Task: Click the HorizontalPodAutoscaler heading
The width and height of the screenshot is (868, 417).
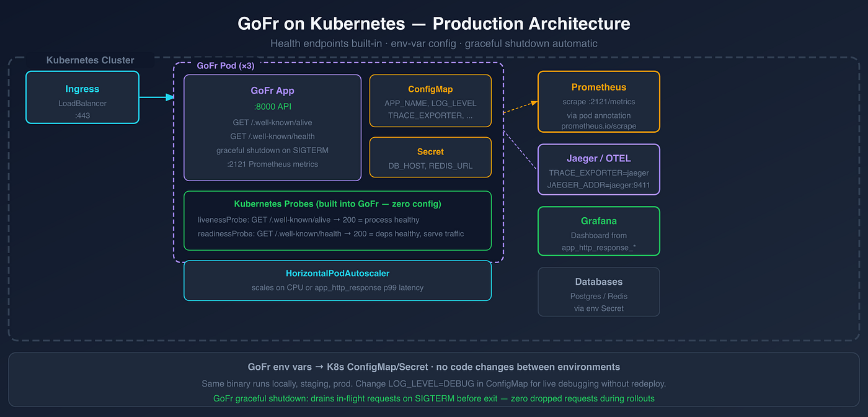Action: tap(338, 273)
